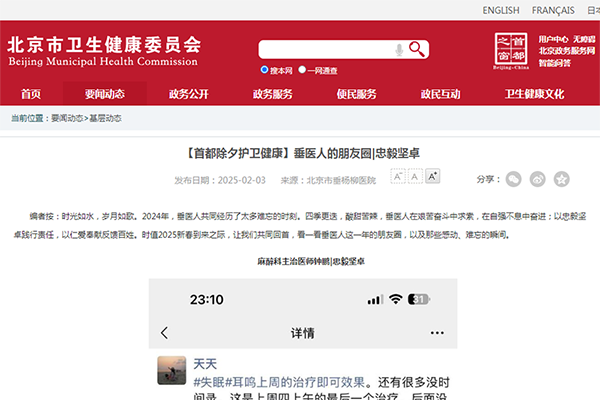Click inside the site search input field
This screenshot has height=400, width=600.
[x=325, y=49]
